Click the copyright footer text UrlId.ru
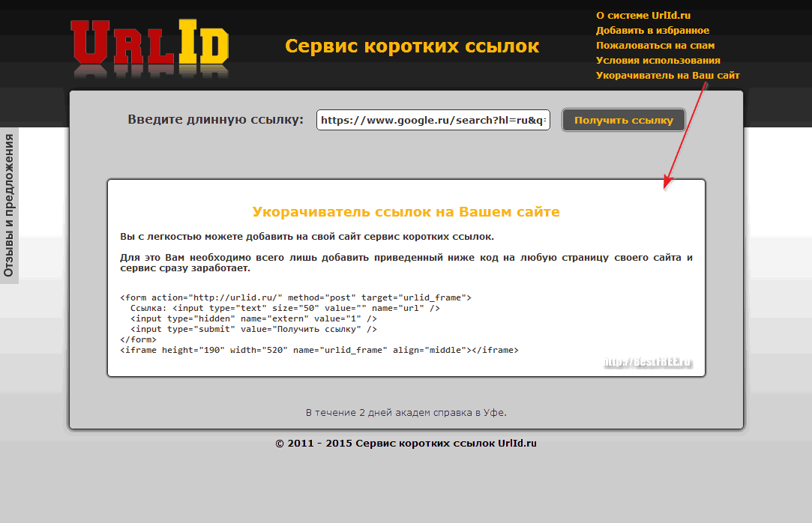 (406, 443)
